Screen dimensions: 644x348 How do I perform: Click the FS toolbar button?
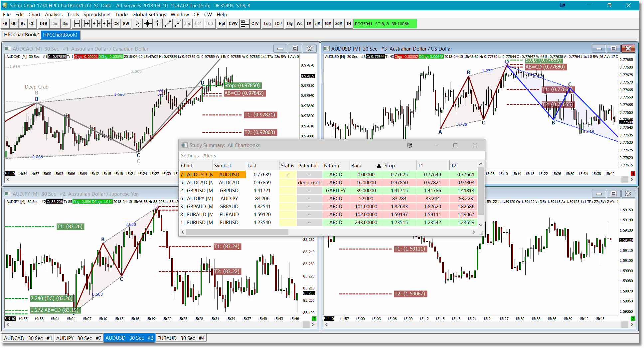[5, 24]
